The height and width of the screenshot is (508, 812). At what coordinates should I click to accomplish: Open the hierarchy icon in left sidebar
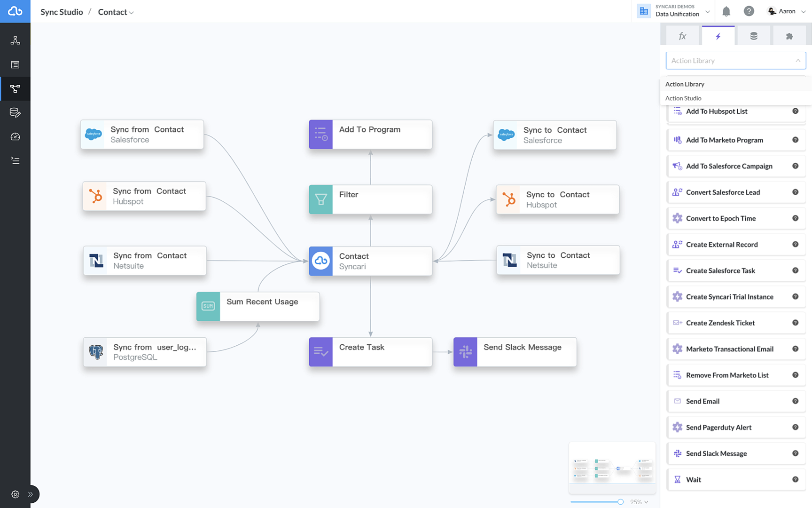click(15, 40)
